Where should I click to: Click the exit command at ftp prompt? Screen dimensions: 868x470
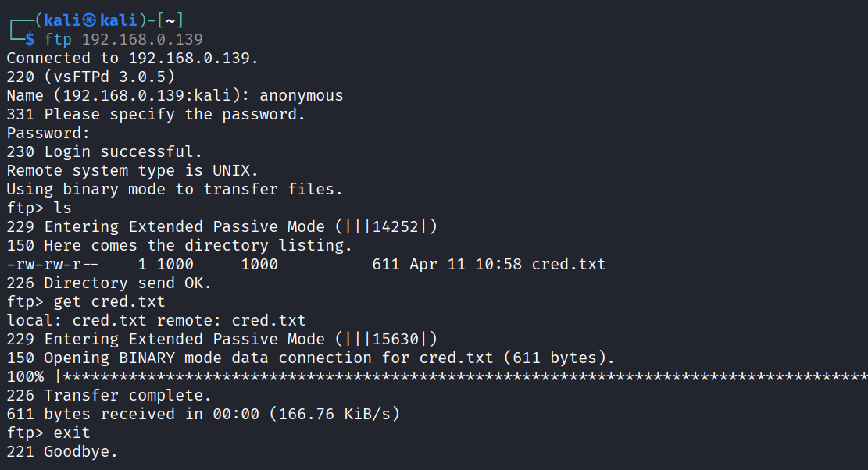coord(72,433)
